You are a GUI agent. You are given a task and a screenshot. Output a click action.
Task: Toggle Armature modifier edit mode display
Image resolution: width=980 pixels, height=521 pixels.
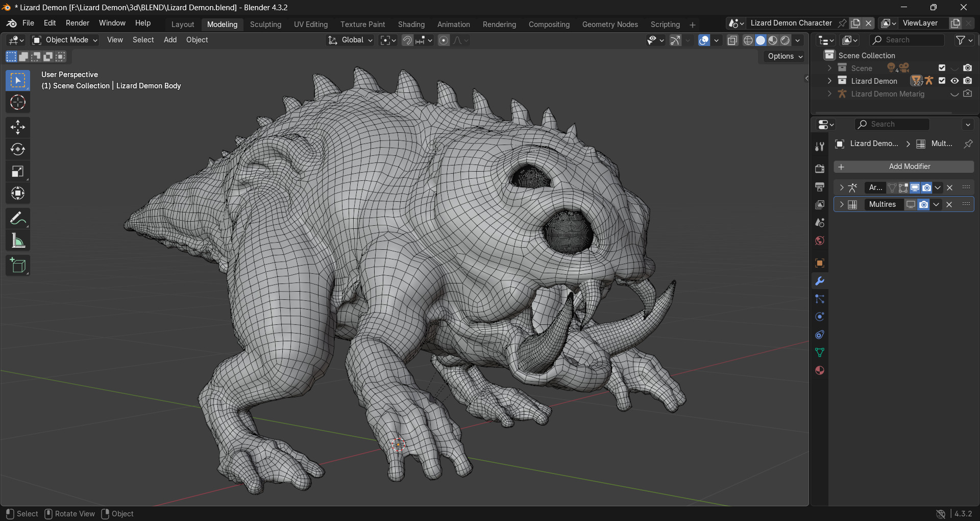pyautogui.click(x=903, y=187)
